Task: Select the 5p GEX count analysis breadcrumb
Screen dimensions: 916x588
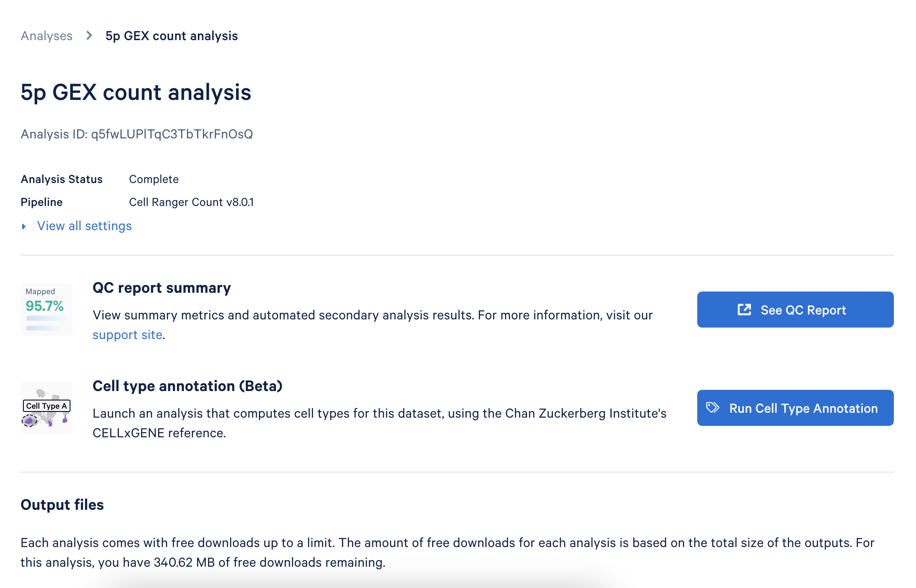Action: (172, 36)
